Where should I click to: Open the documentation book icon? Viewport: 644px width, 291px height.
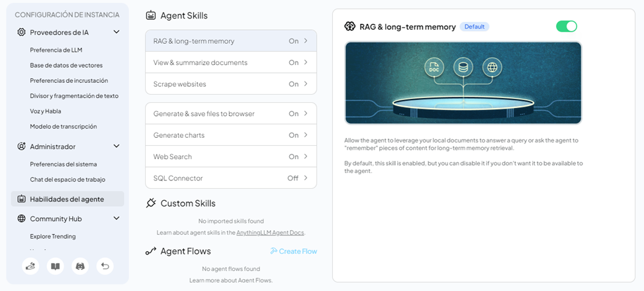click(x=56, y=266)
